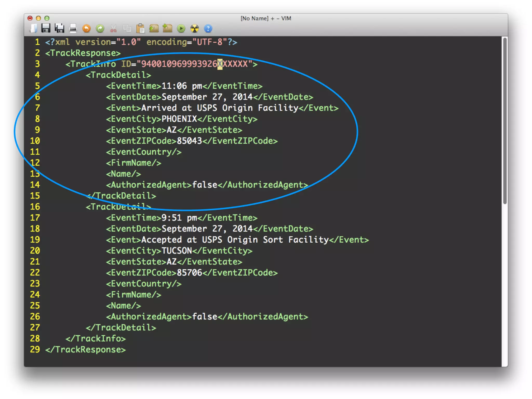This screenshot has width=532, height=399.
Task: Click the vertical scrollbar thumb
Action: pos(505,121)
